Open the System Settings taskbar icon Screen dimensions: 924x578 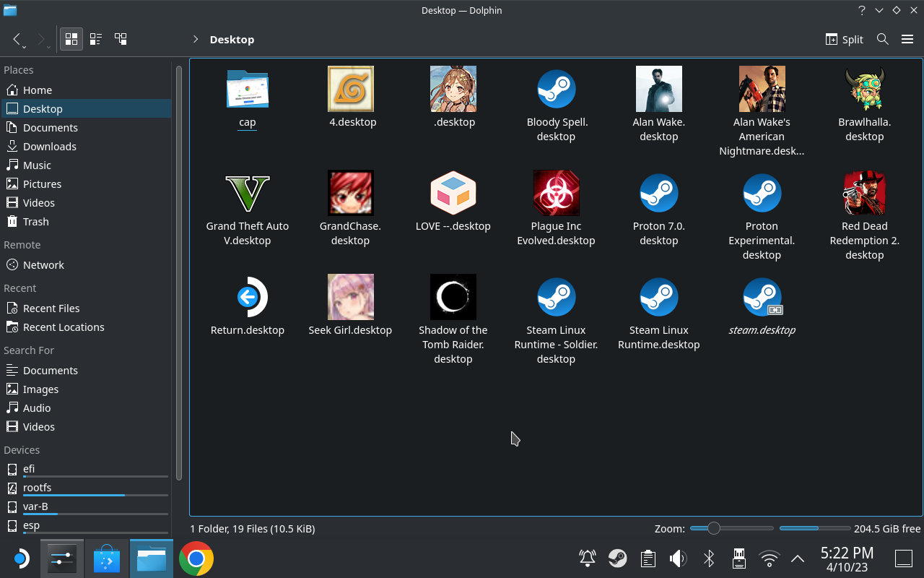click(62, 558)
